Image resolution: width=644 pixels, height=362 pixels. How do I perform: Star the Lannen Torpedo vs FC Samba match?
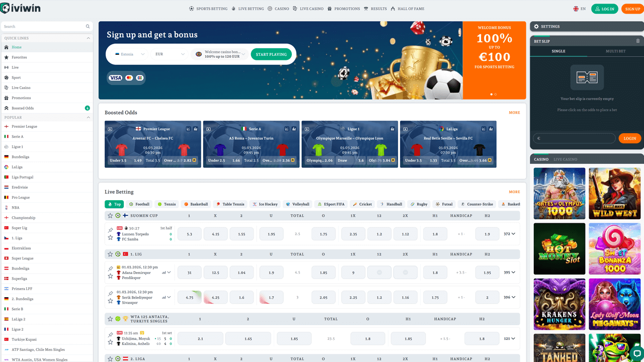click(111, 238)
